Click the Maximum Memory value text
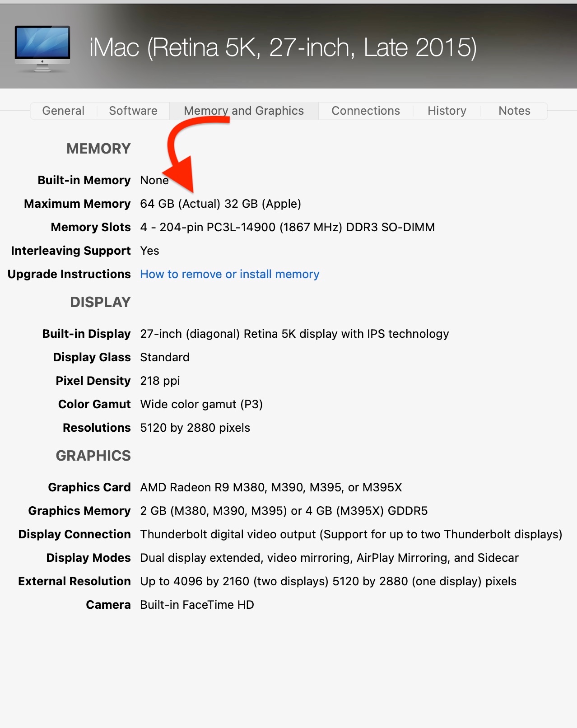577x728 pixels. click(x=220, y=204)
